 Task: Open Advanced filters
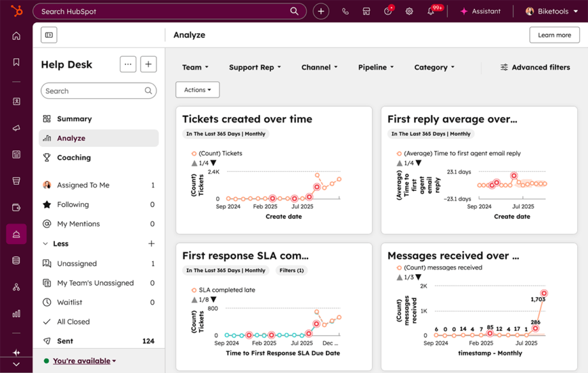(535, 67)
